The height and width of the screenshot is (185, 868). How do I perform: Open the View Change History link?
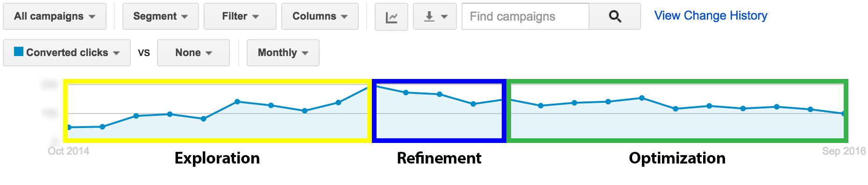point(711,15)
